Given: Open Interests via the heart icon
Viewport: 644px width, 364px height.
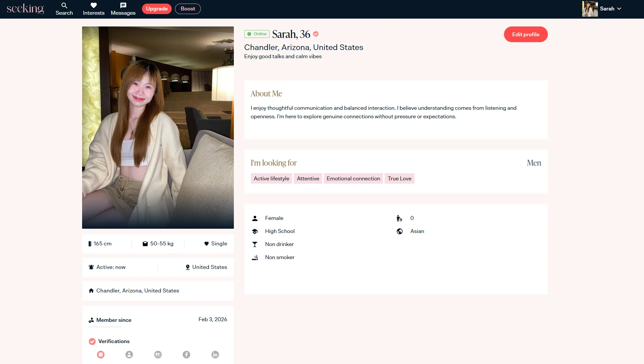Looking at the screenshot, I should (94, 6).
